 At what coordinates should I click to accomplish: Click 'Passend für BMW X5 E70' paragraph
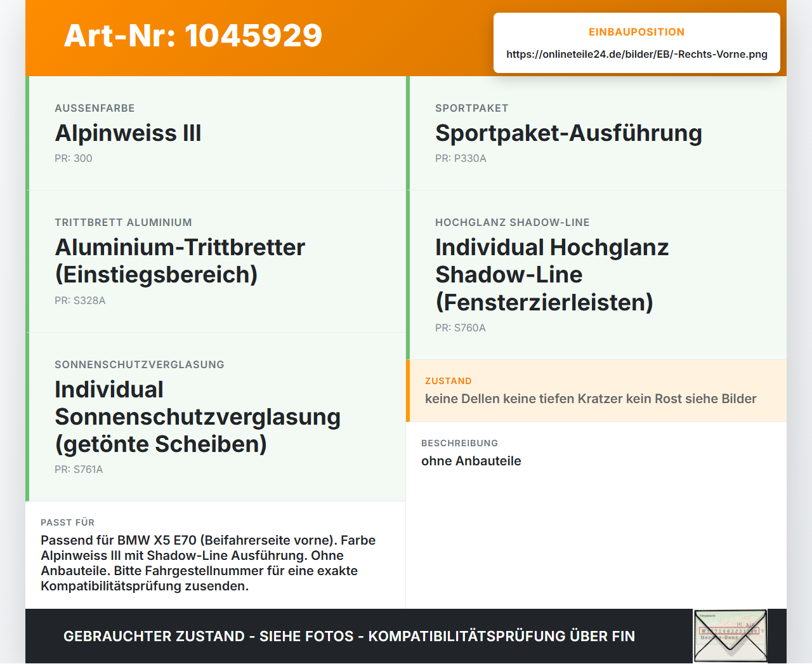pos(208,563)
